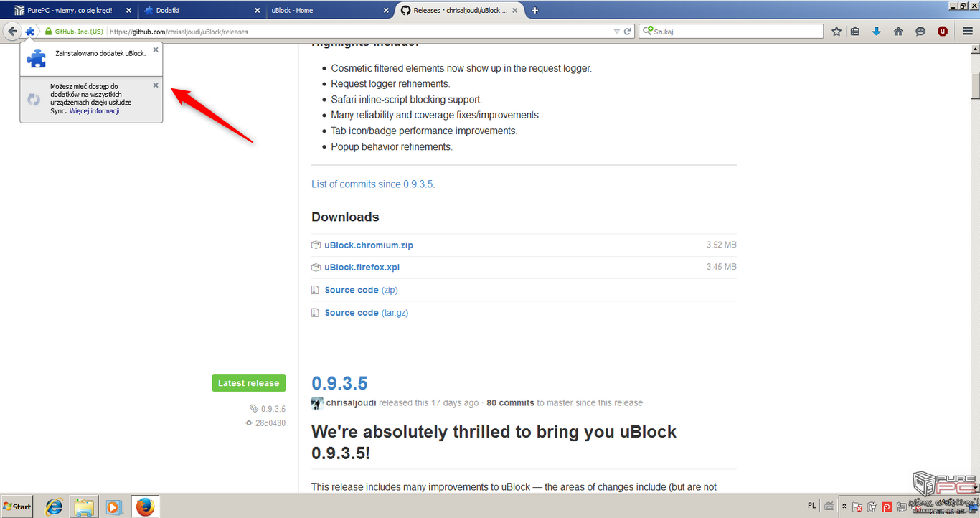
Task: Click the page vertical scrollbar thumb
Action: coord(975,86)
